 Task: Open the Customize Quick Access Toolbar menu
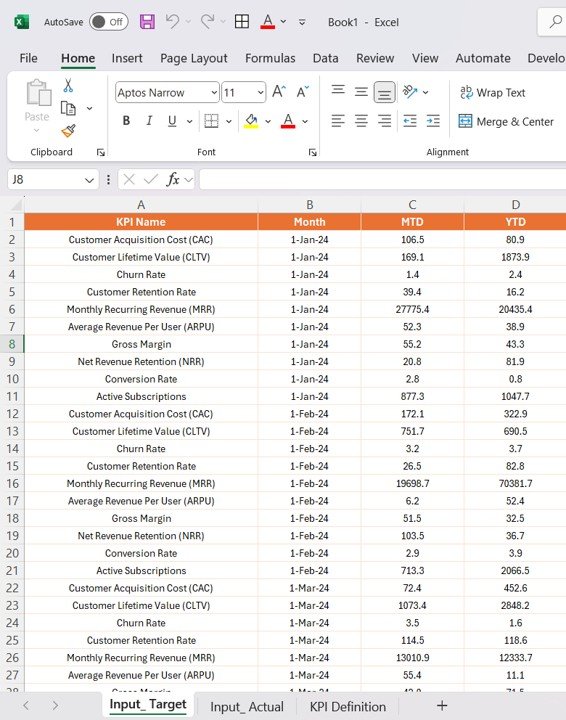tap(302, 22)
